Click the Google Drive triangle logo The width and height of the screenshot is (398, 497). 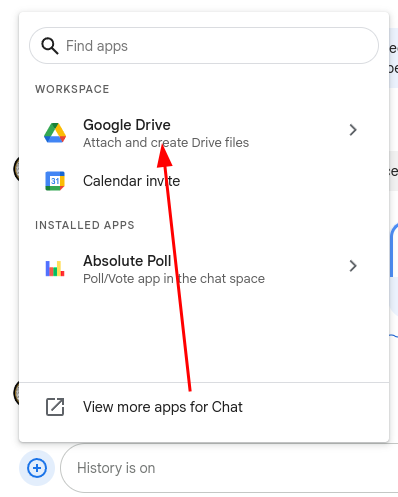click(55, 133)
